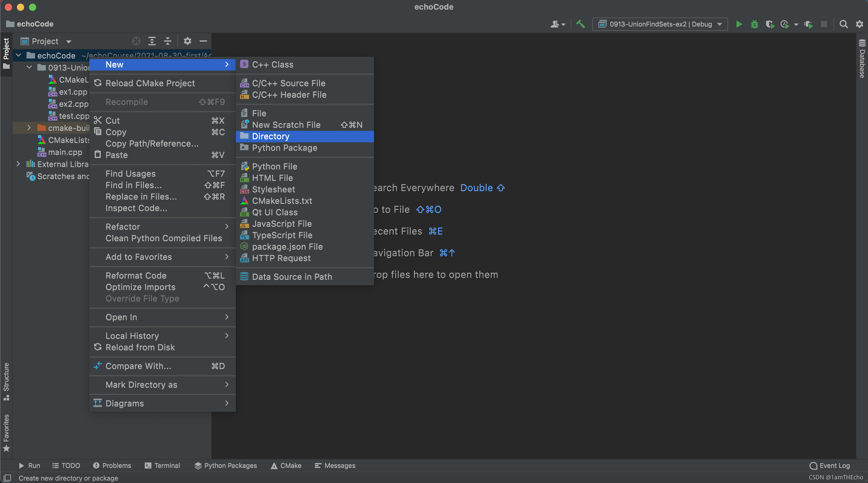Expand the cmake-build folder in tree
The image size is (868, 483).
click(x=29, y=128)
